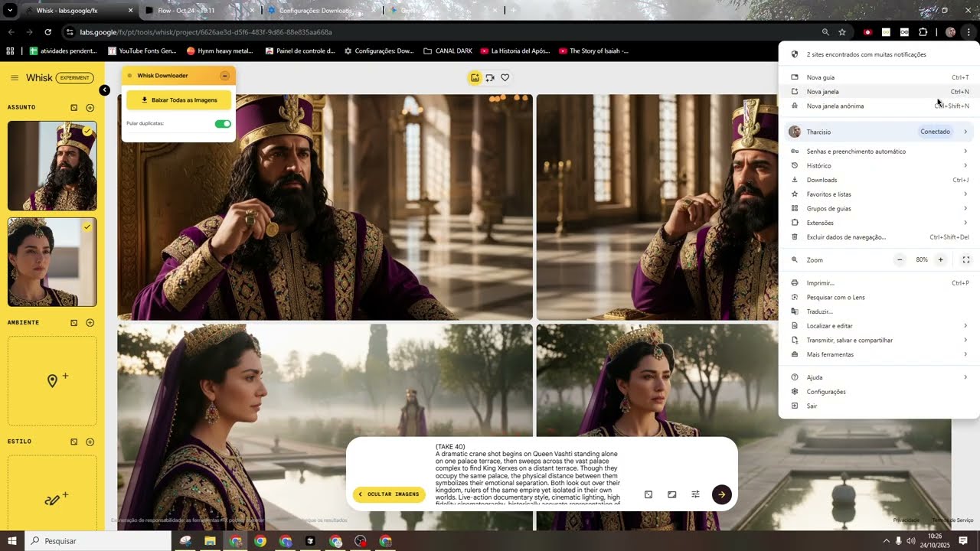Open the favorites heart icon

505,77
